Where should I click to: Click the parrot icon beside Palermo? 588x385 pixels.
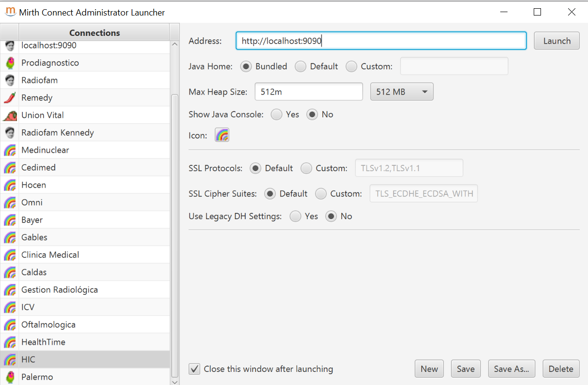click(x=10, y=377)
